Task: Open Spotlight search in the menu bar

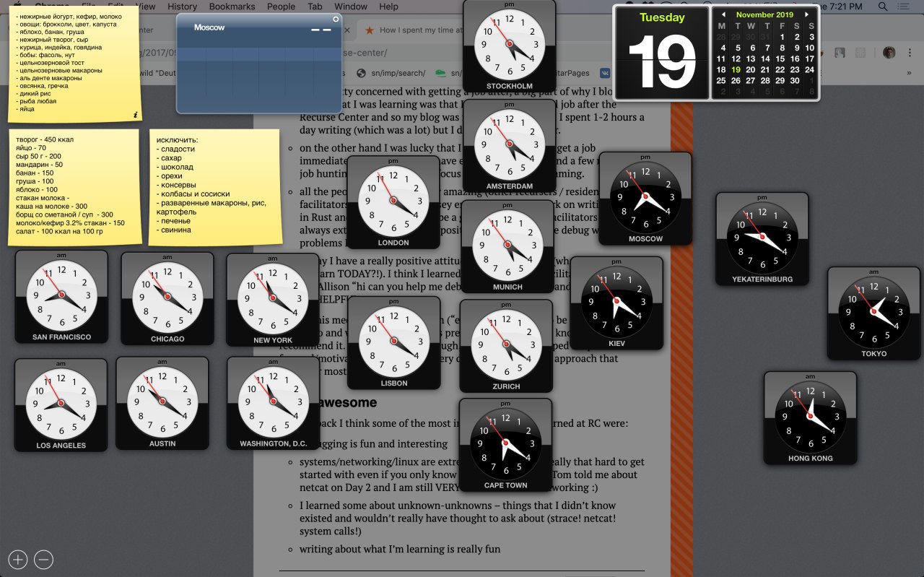Action: pyautogui.click(x=882, y=6)
